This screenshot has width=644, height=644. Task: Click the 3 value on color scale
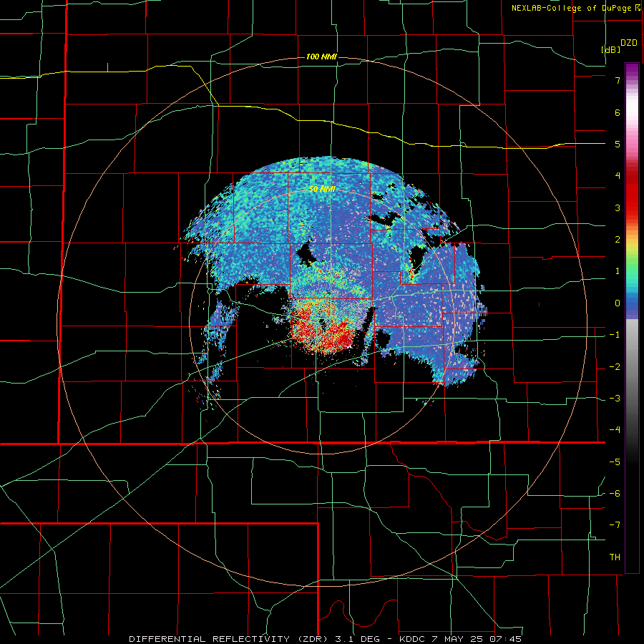[618, 208]
